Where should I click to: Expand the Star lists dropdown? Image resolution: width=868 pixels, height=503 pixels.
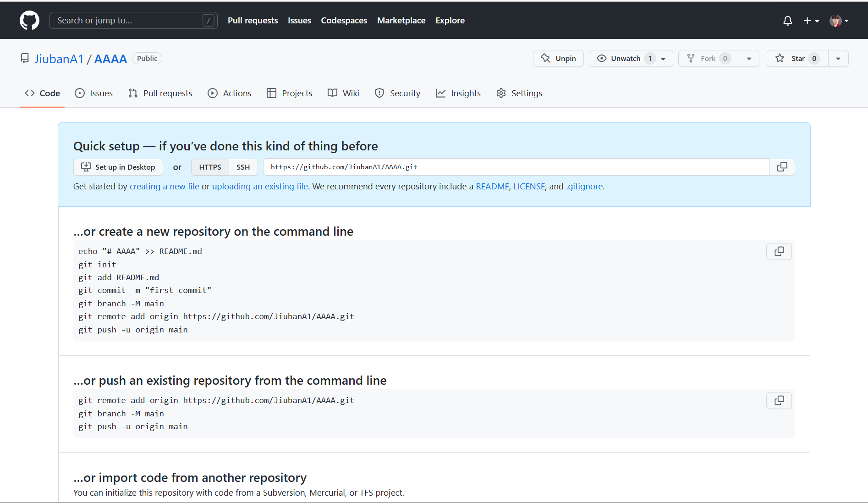(x=838, y=58)
